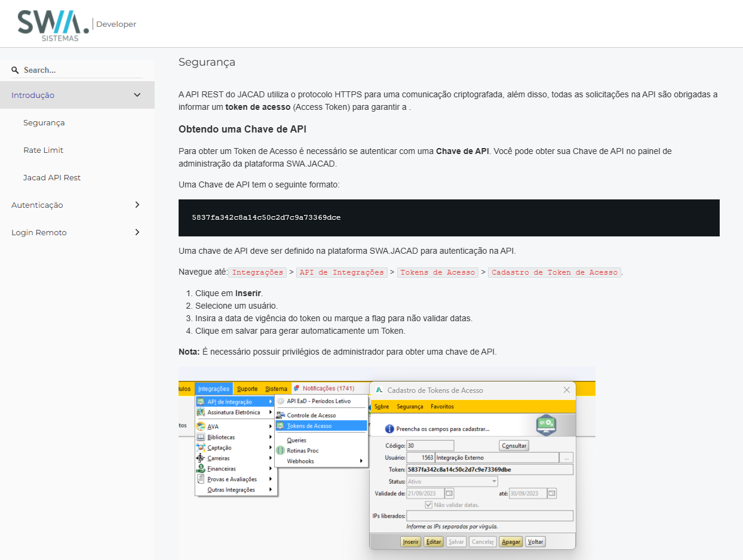Click the API EaD gear icon
743x560 pixels.
pos(281,401)
